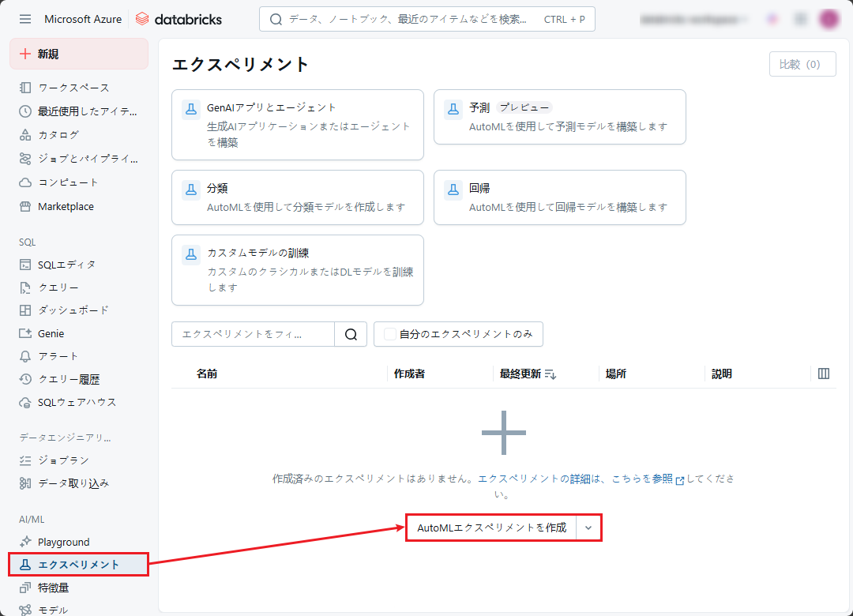This screenshot has width=853, height=616.
Task: Select SQLエディタ in the sidebar
Action: pos(66,265)
